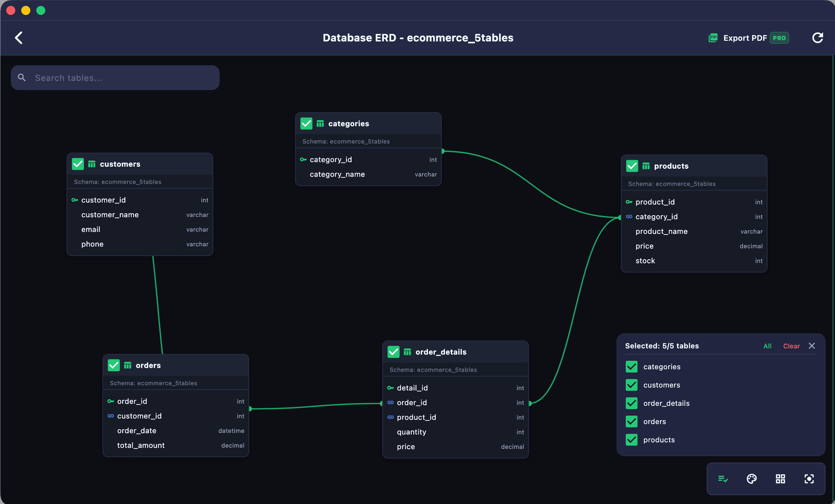The width and height of the screenshot is (835, 504).
Task: Click the categories table icon
Action: pos(320,124)
